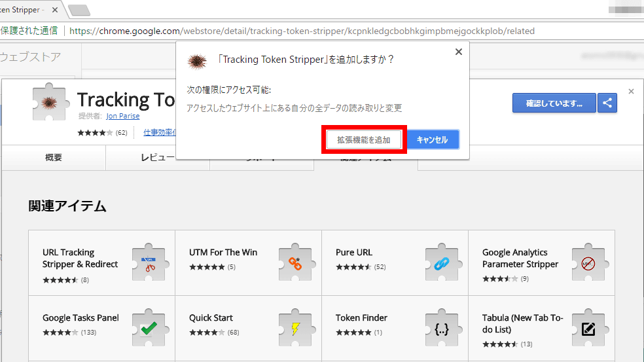Open the Quick Start item title
The image size is (644, 362).
[211, 317]
